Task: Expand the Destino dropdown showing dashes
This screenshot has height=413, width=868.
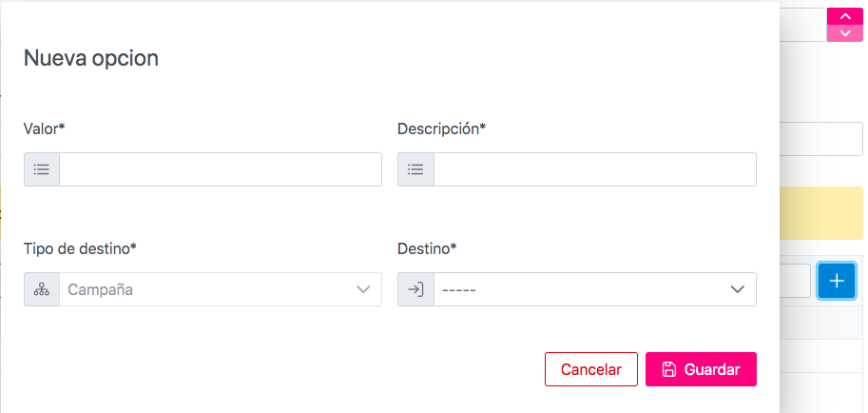Action: (x=594, y=289)
